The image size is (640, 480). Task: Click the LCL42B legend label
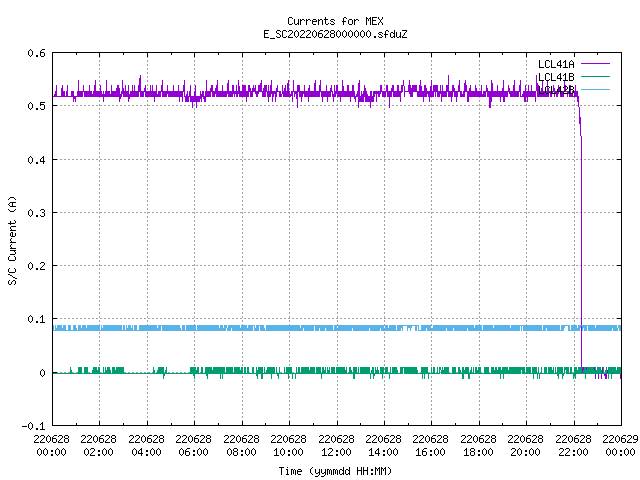pyautogui.click(x=556, y=90)
